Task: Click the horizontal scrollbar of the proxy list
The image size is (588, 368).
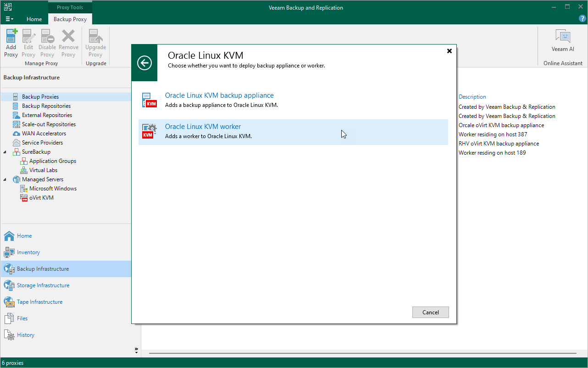Action: tap(362, 353)
